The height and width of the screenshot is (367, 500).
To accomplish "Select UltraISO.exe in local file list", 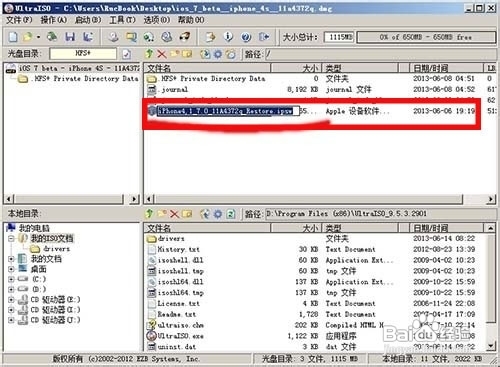I will click(180, 336).
